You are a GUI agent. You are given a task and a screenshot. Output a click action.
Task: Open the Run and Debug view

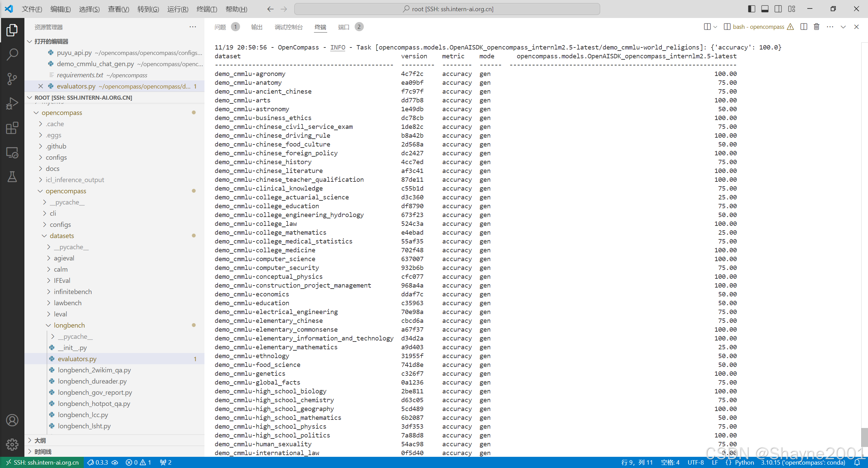tap(12, 103)
